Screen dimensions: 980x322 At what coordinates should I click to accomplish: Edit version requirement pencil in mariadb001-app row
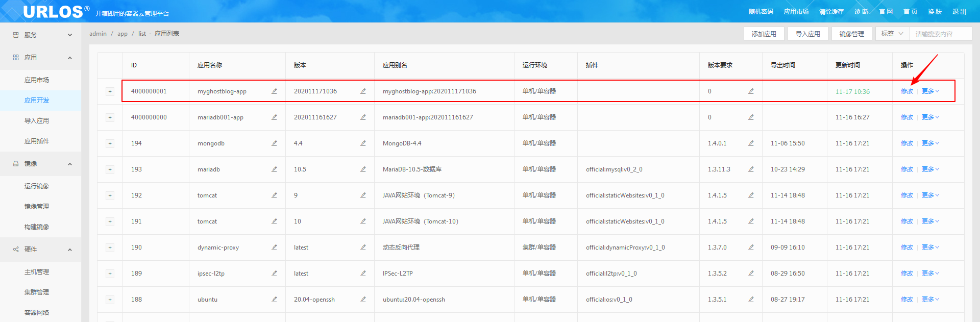pos(751,117)
